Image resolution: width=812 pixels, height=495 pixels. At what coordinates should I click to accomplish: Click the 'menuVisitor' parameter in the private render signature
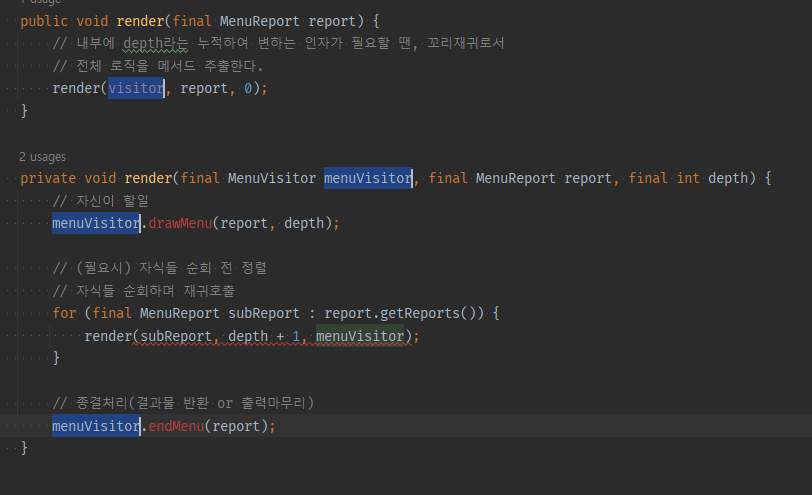(368, 178)
